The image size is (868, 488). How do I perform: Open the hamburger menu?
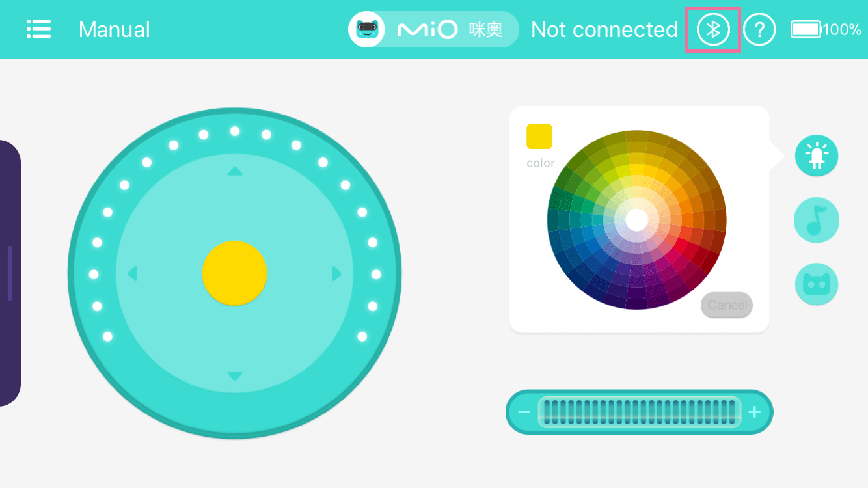point(38,29)
